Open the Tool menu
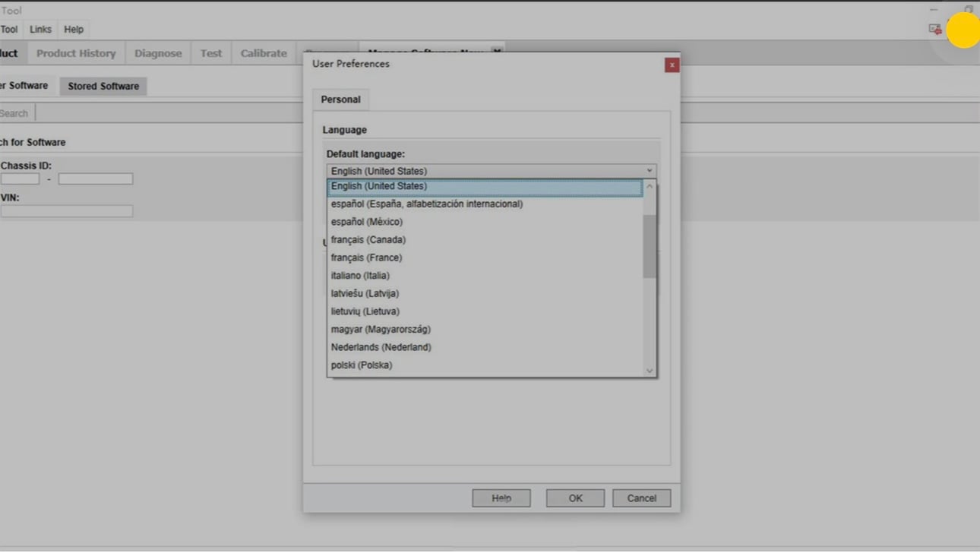This screenshot has height=553, width=980. [9, 30]
